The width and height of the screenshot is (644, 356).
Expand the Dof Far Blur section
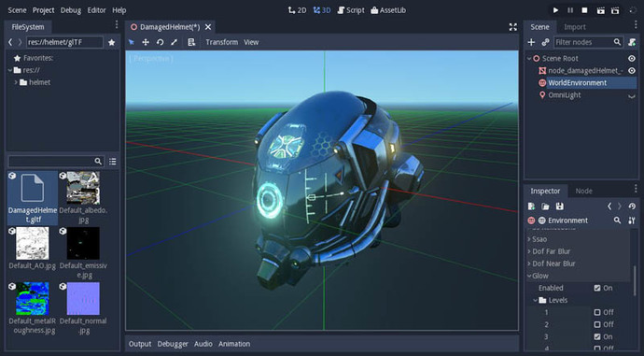tap(528, 251)
